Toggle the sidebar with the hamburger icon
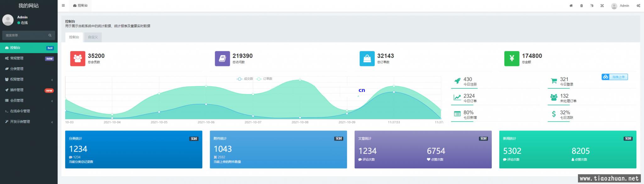This screenshot has width=644, height=184. click(x=63, y=6)
